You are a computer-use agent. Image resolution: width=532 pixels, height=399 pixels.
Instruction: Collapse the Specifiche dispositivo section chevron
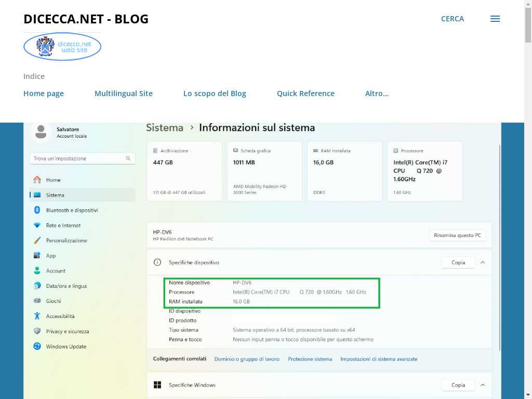[483, 262]
